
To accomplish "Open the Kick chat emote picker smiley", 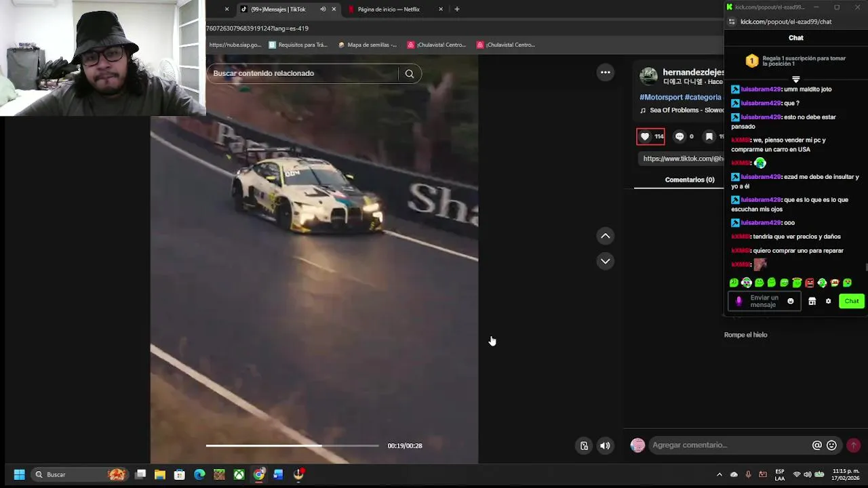I will point(791,302).
